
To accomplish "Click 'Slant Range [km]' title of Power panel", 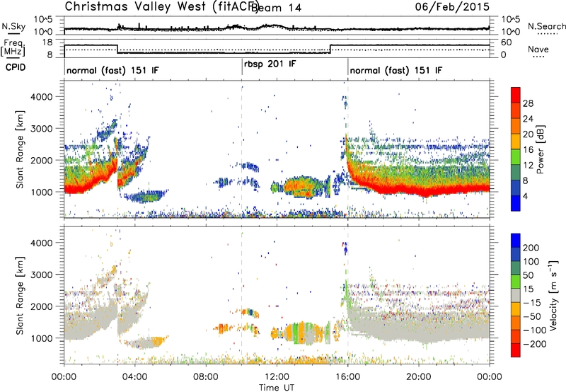I will click(20, 149).
